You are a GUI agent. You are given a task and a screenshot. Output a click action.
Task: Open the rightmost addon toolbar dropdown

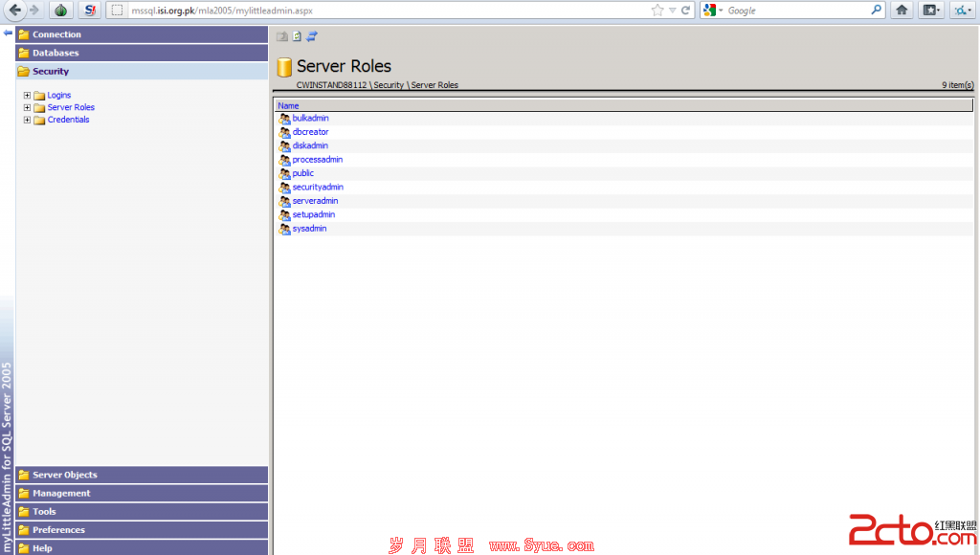962,10
